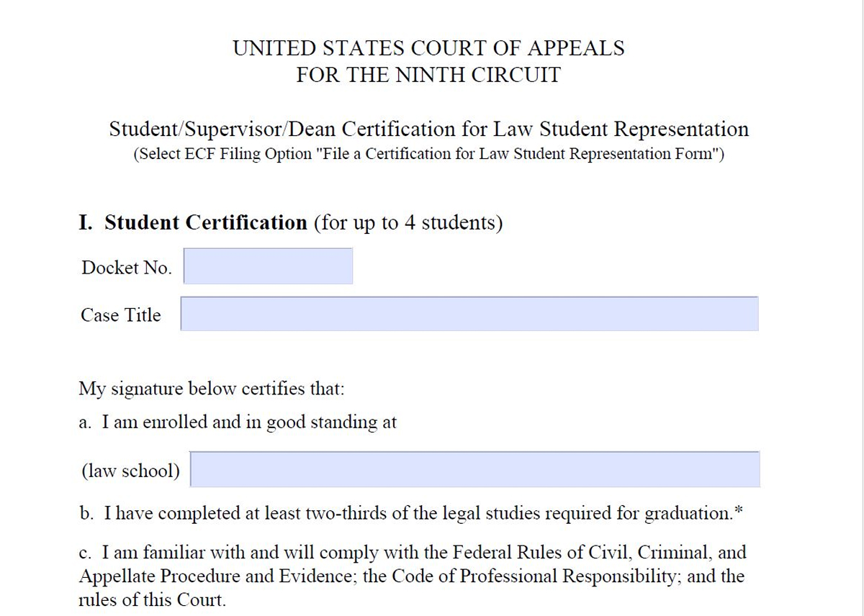Click the Select ECF Filing Option note
Screen dimensions: 864x616
(428, 155)
